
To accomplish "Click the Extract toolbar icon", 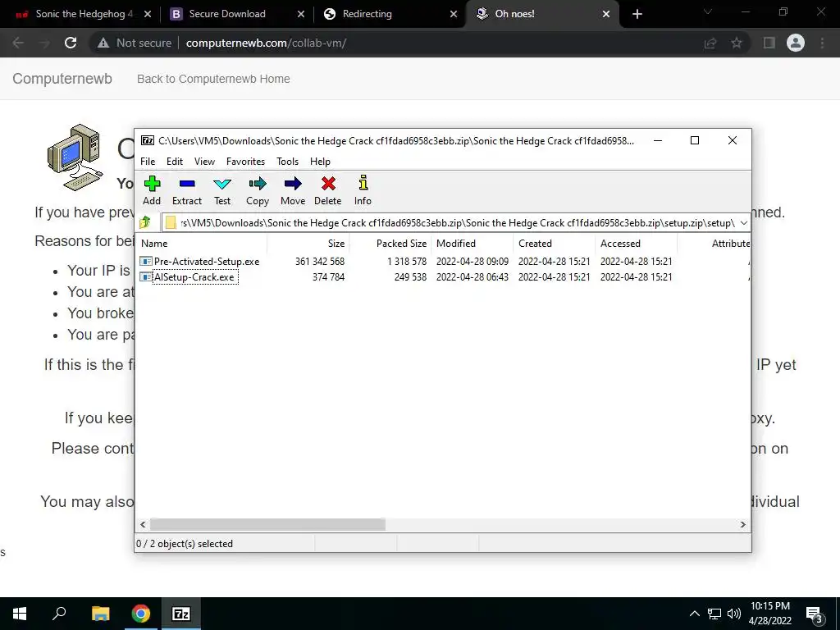I will pos(187,185).
